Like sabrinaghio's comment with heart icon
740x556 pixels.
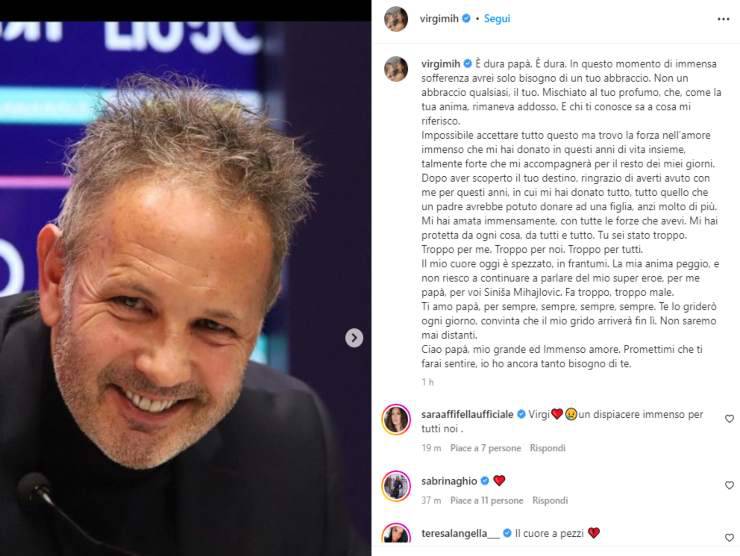tap(729, 485)
